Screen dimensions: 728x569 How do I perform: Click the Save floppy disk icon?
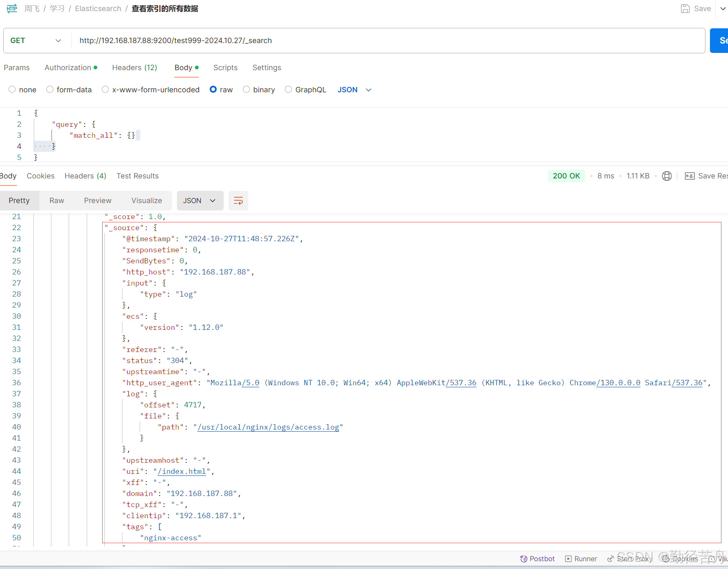pos(685,9)
